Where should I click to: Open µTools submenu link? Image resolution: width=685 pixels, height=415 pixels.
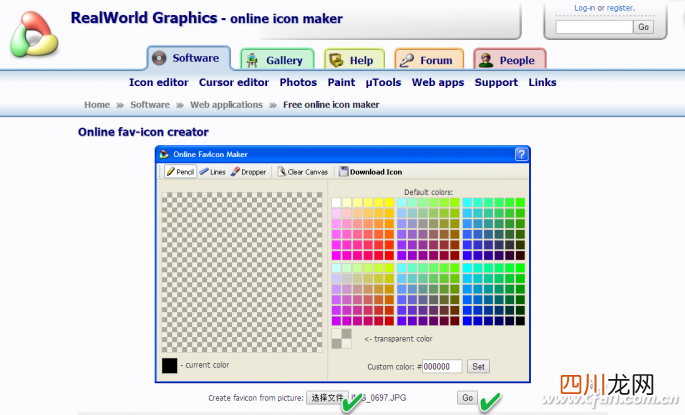click(383, 82)
